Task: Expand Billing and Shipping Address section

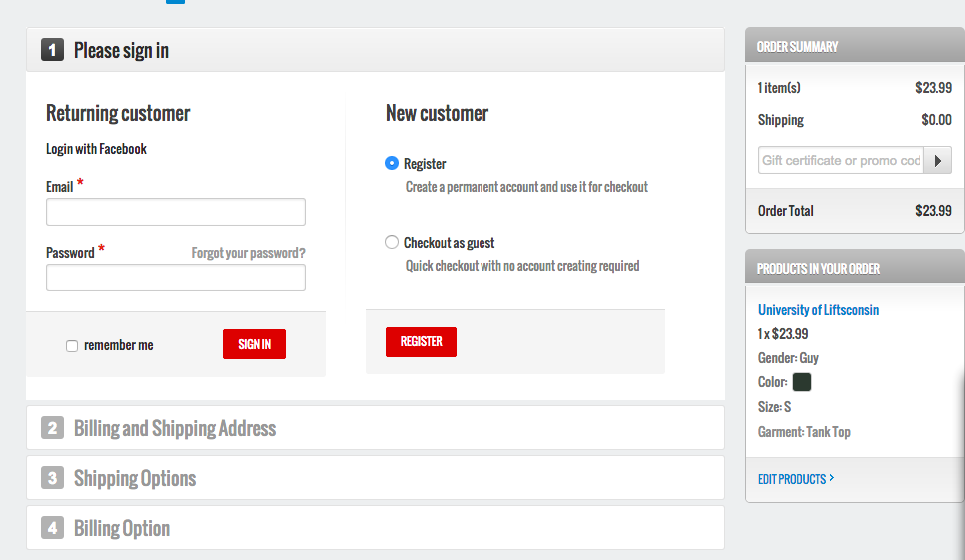Action: pyautogui.click(x=376, y=428)
